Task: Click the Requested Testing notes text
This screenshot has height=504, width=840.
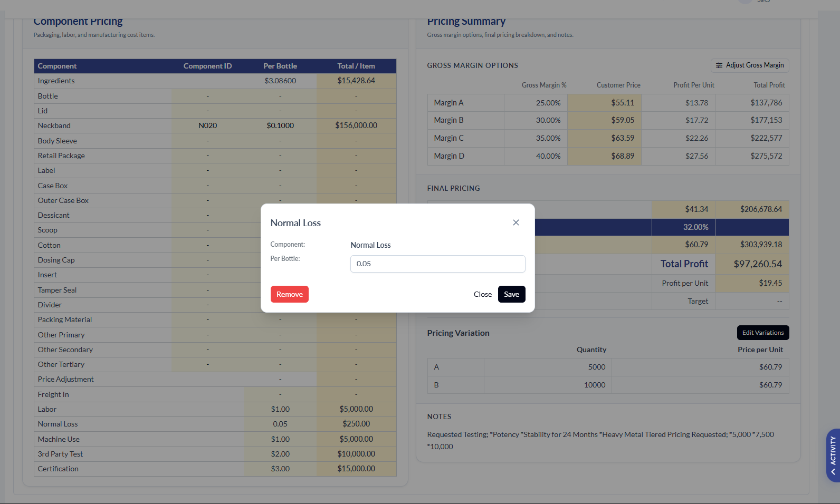Action: 600,440
